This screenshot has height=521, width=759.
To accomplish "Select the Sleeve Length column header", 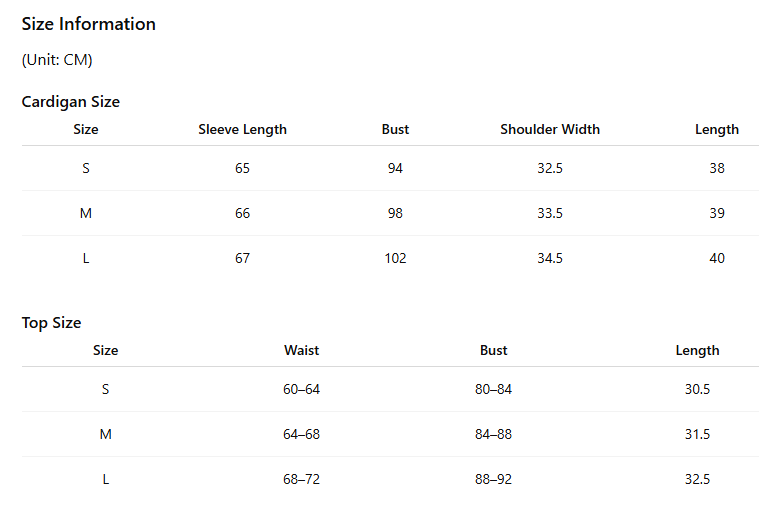I will (x=243, y=129).
